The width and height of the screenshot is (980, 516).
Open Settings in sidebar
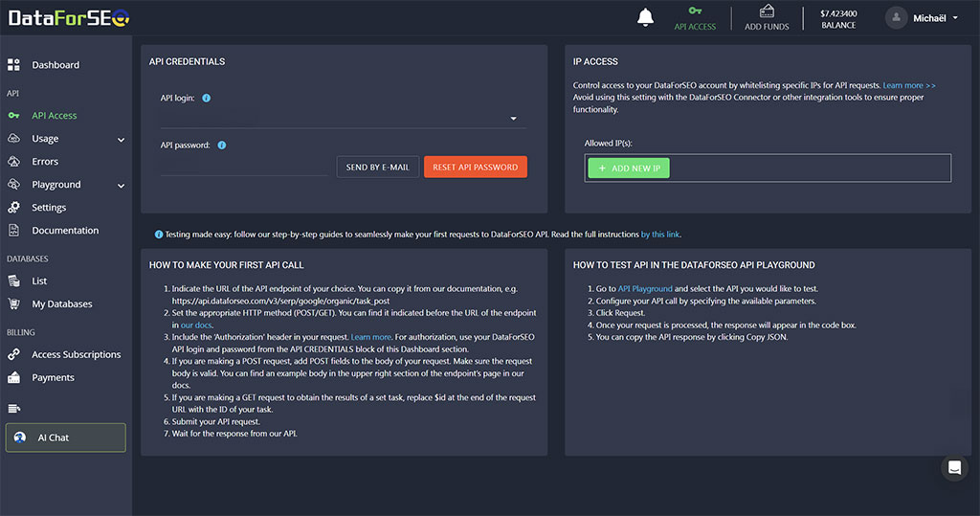point(49,207)
